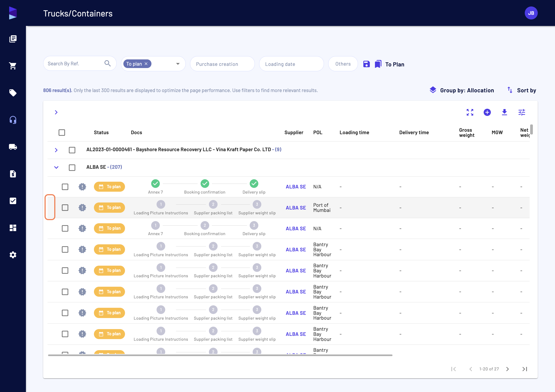This screenshot has height=392, width=555.
Task: Check the first row with completed Annex 7
Action: (x=65, y=187)
